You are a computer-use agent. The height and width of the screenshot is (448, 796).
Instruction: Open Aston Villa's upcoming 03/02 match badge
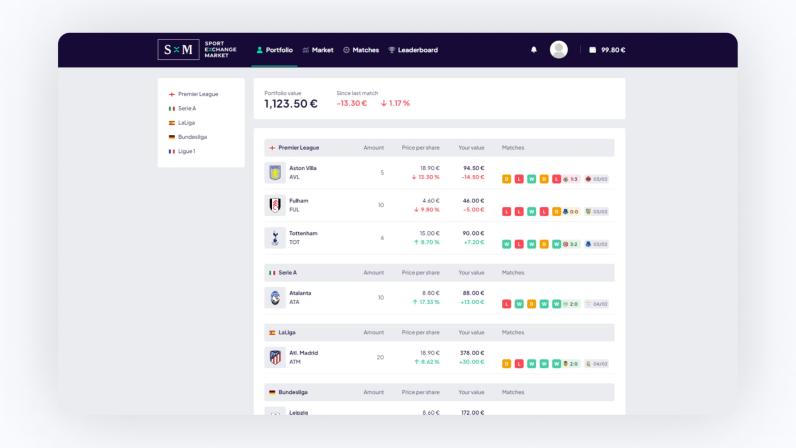(x=596, y=179)
